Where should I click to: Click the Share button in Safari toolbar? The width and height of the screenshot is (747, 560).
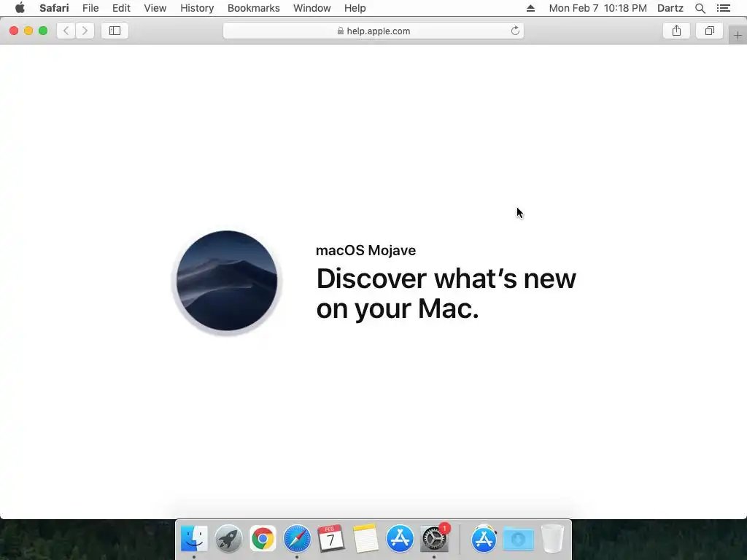676,31
